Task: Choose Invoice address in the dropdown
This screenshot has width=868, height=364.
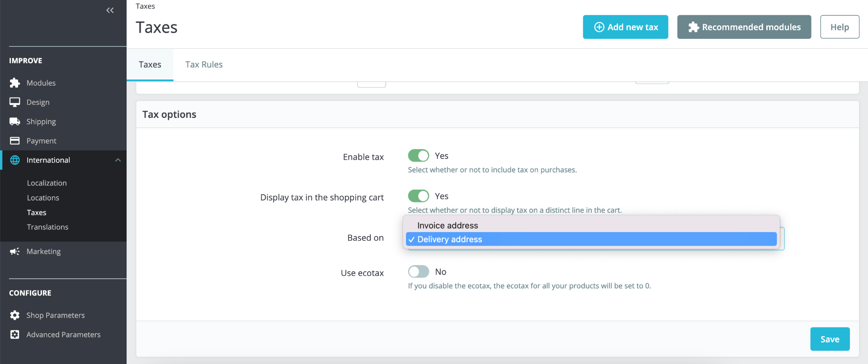Action: point(448,225)
